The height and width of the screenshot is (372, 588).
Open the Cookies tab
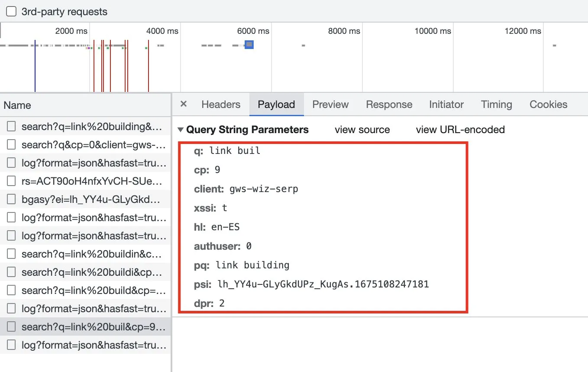pyautogui.click(x=549, y=104)
